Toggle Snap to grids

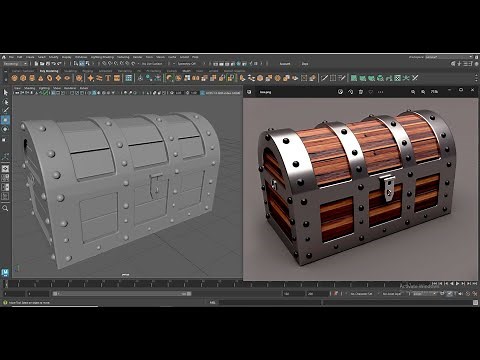click(104, 63)
